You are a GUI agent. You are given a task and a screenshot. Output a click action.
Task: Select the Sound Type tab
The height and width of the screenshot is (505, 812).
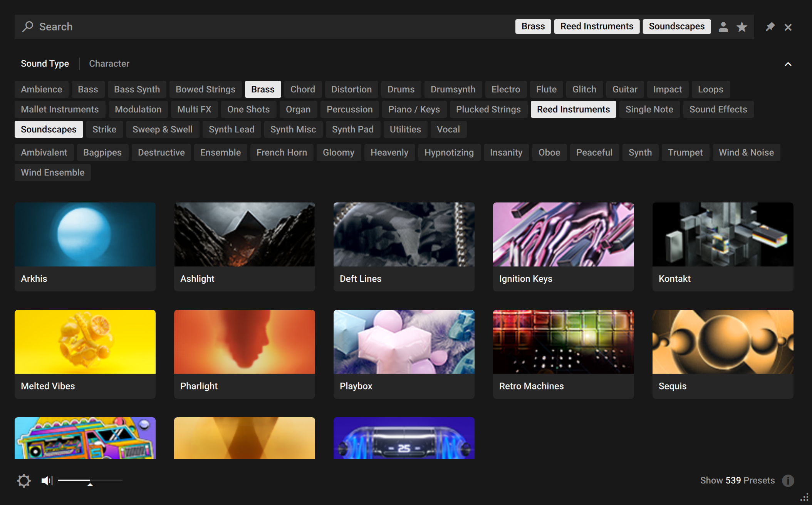tap(45, 63)
